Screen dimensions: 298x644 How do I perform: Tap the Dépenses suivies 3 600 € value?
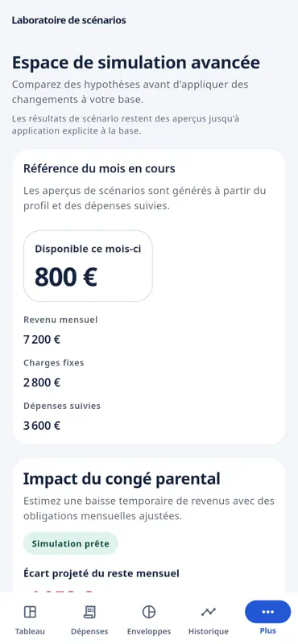tap(42, 426)
